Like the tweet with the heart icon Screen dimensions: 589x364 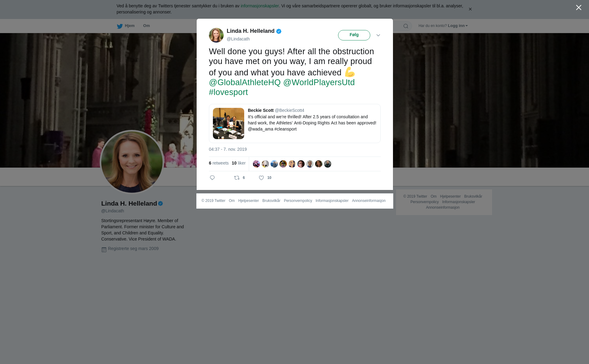(x=261, y=178)
